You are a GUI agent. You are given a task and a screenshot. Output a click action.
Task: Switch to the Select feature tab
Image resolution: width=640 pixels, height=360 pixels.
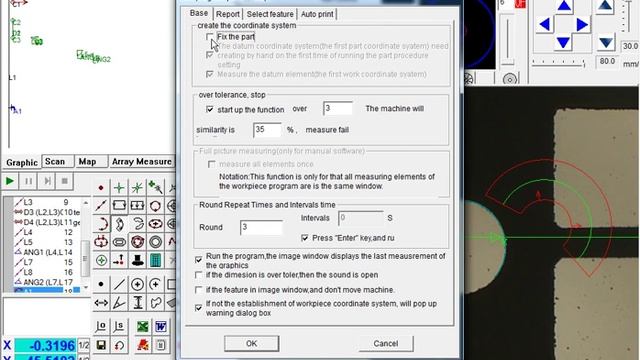click(270, 14)
